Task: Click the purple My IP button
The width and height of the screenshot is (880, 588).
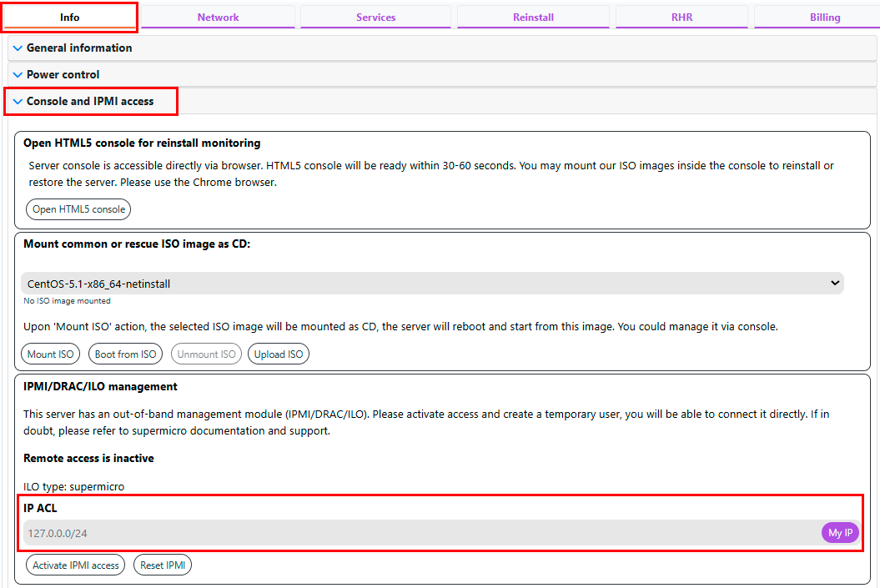Action: point(839,533)
